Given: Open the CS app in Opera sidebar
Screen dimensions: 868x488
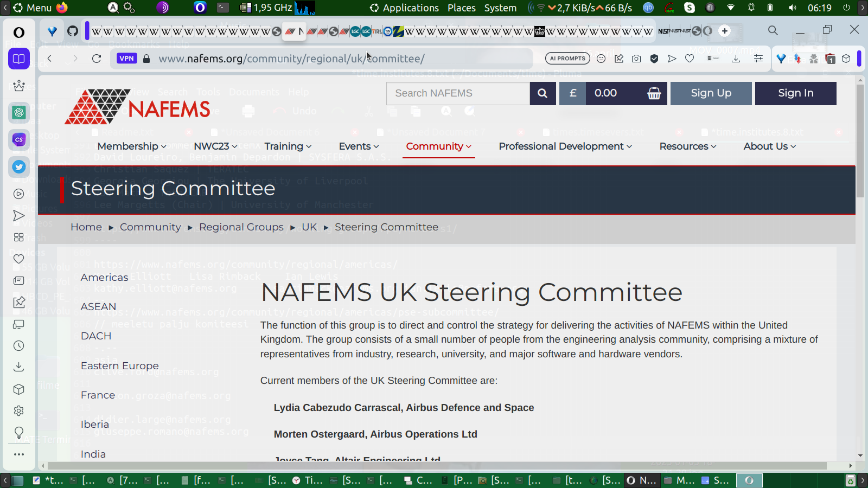Looking at the screenshot, I should point(19,139).
